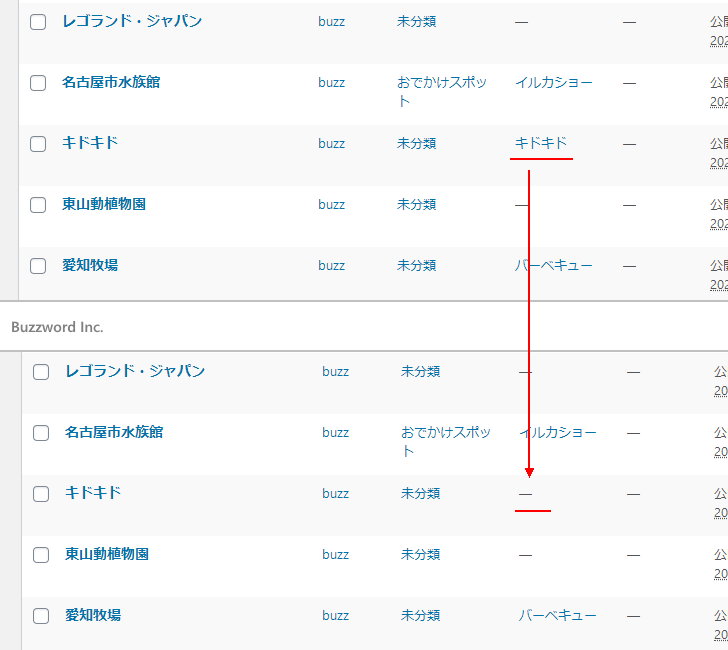Image resolution: width=728 pixels, height=650 pixels.
Task: Check the 東山動植物園 checkbox in upper list
Action: point(38,205)
